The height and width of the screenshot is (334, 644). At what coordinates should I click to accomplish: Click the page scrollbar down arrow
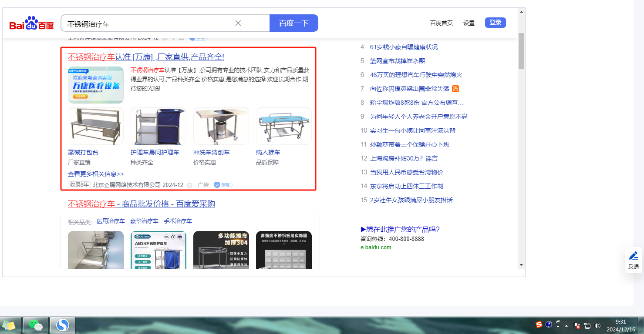coord(521,264)
